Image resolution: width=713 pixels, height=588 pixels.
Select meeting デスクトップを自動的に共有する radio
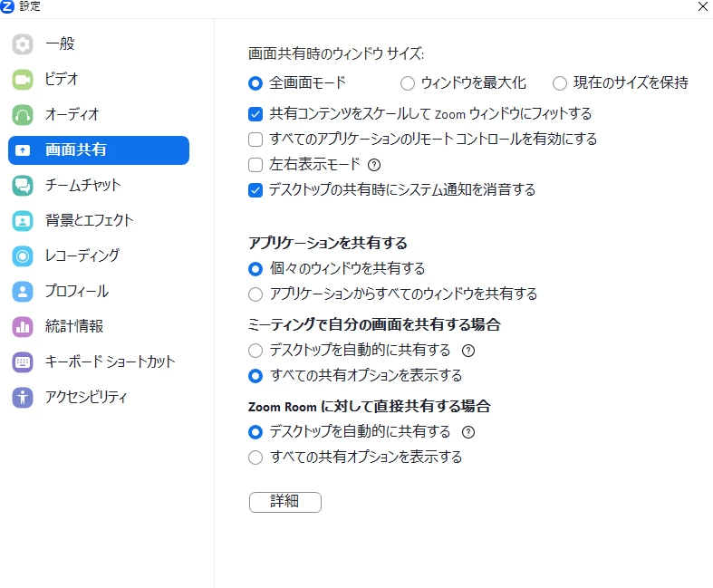pyautogui.click(x=255, y=350)
